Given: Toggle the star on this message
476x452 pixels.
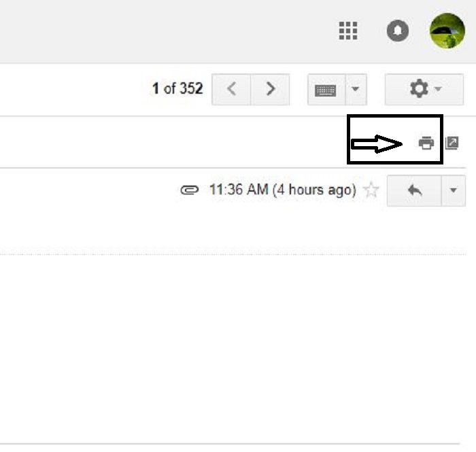Looking at the screenshot, I should click(x=371, y=190).
